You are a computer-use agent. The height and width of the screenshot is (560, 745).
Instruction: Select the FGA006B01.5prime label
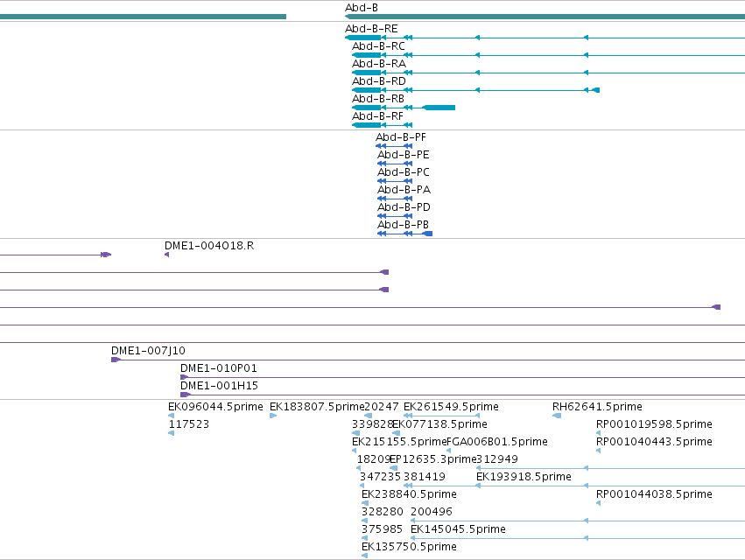tap(497, 442)
